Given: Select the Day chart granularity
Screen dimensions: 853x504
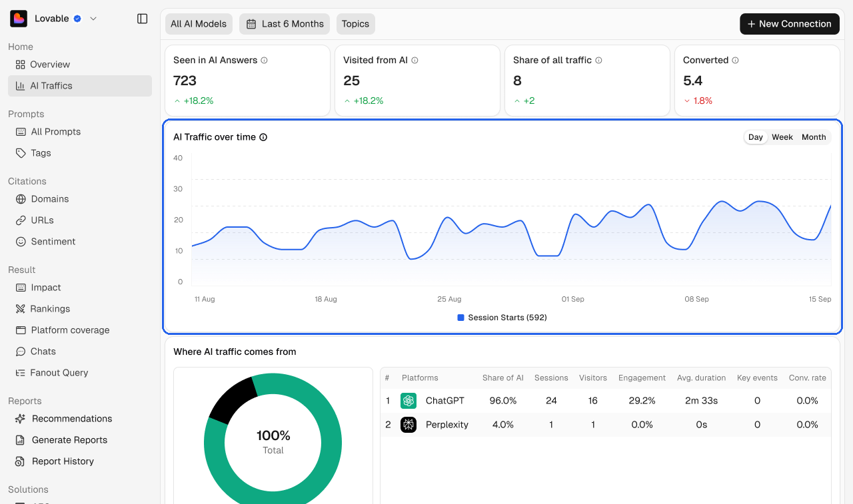Looking at the screenshot, I should pyautogui.click(x=756, y=137).
